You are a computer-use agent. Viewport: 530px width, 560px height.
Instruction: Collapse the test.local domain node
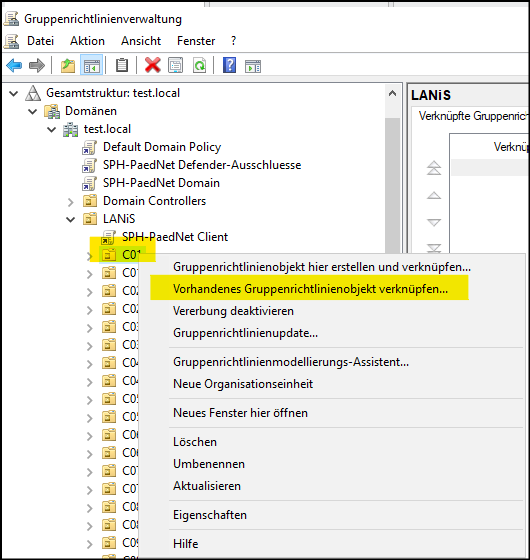click(x=52, y=129)
